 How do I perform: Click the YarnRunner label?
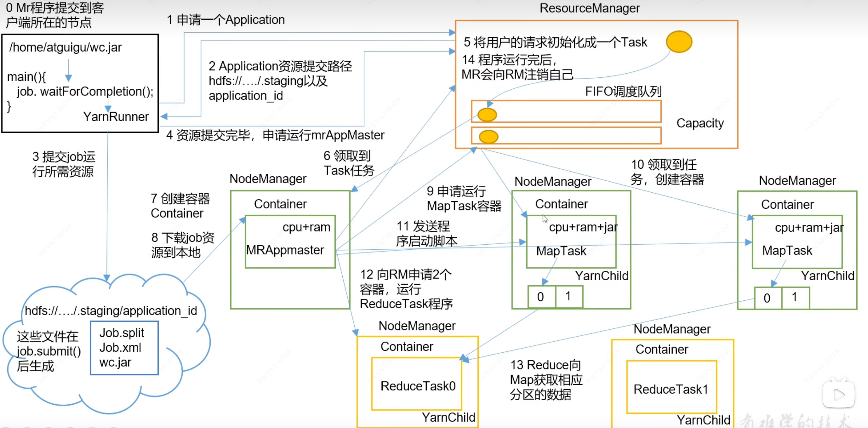click(116, 116)
